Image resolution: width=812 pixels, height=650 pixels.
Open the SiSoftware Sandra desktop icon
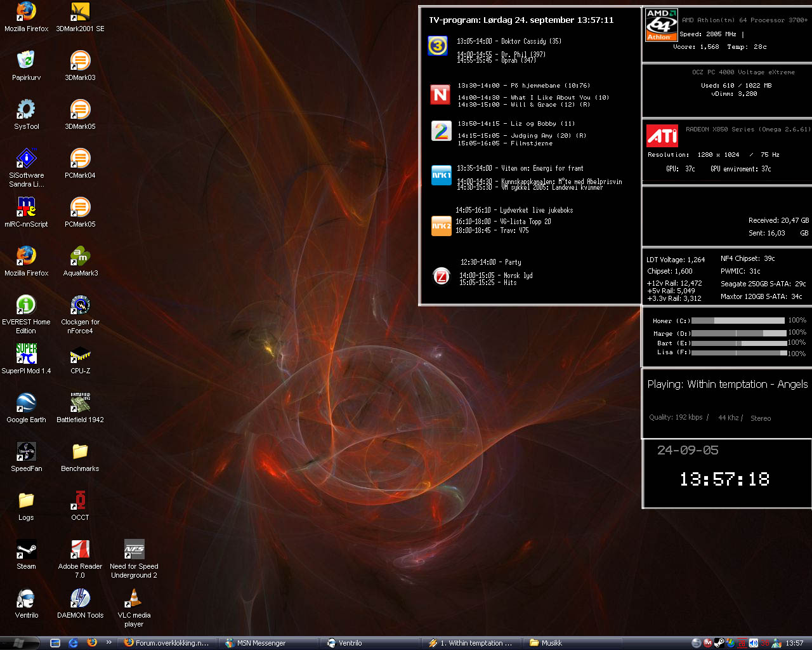click(26, 168)
